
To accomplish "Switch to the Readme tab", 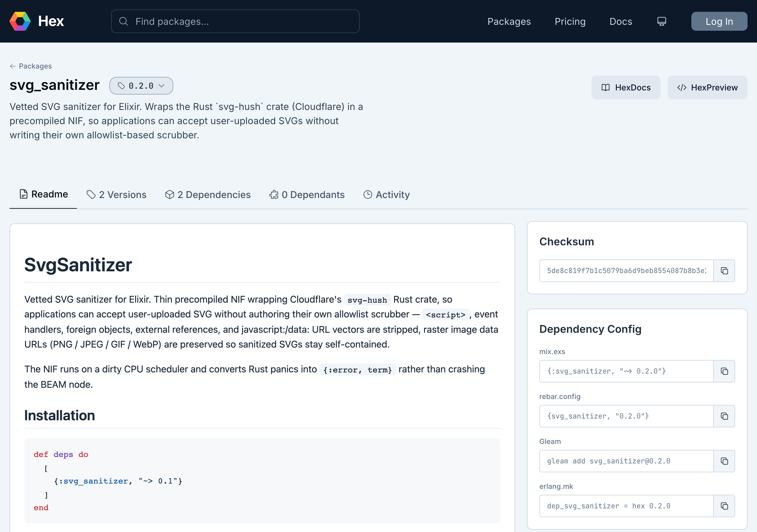I will [x=43, y=194].
